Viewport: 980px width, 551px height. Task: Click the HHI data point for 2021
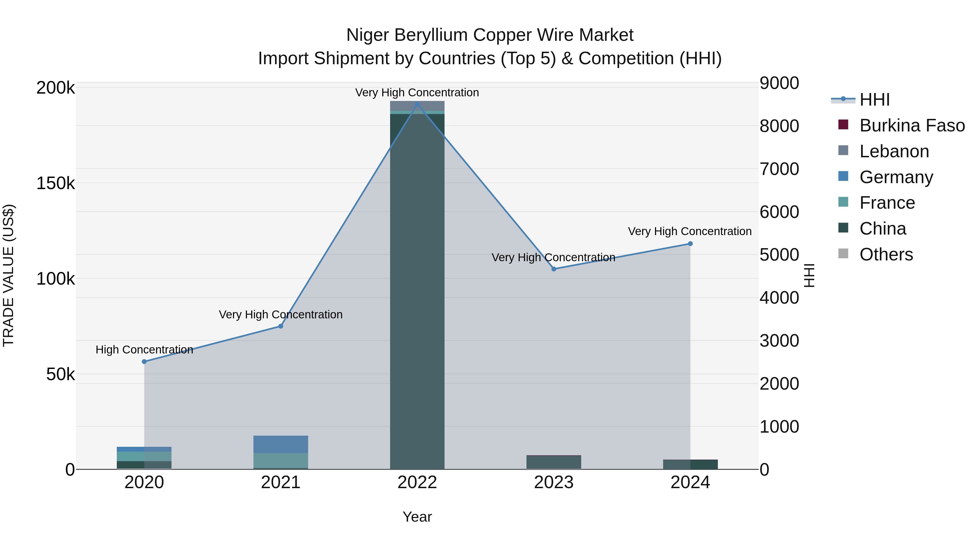click(281, 326)
